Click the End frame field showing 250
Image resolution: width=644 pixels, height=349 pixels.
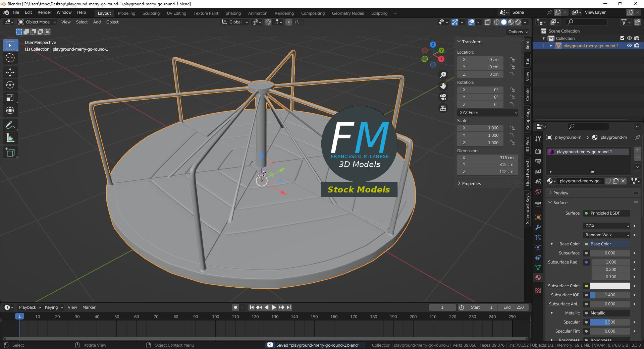pos(514,307)
